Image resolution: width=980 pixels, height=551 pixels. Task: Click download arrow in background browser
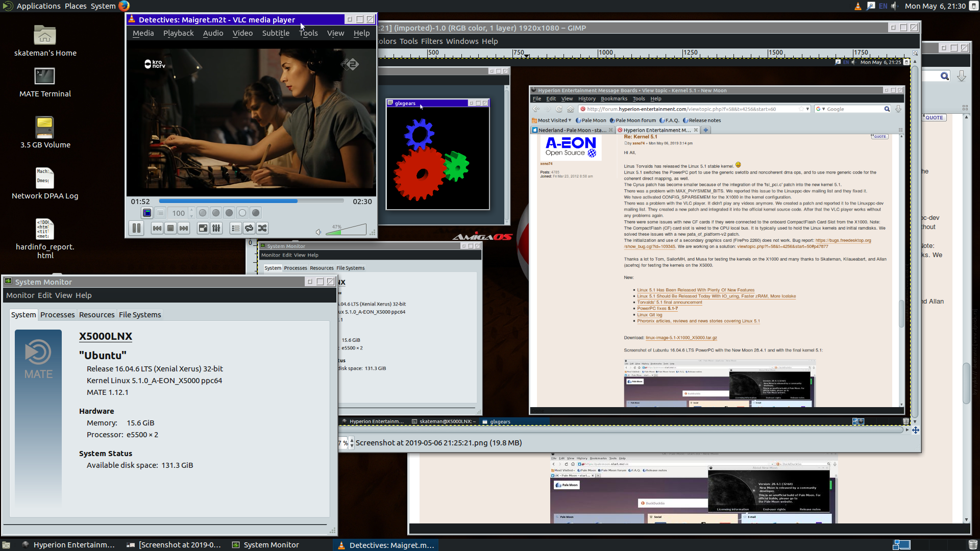click(962, 76)
